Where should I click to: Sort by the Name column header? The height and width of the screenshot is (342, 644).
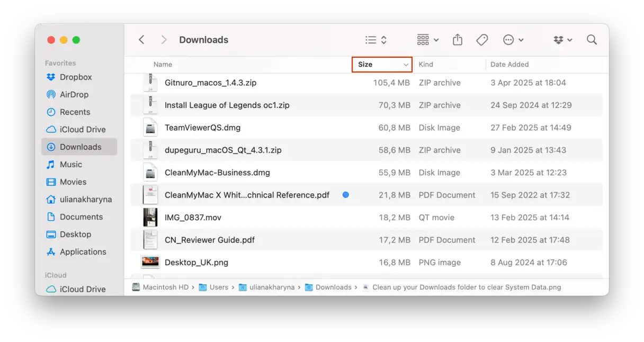pyautogui.click(x=163, y=65)
